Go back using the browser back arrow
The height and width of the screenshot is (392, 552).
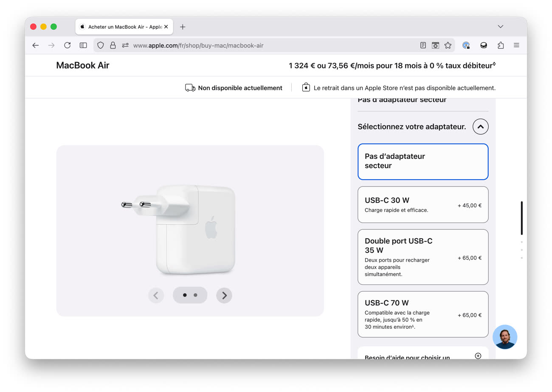tap(36, 45)
